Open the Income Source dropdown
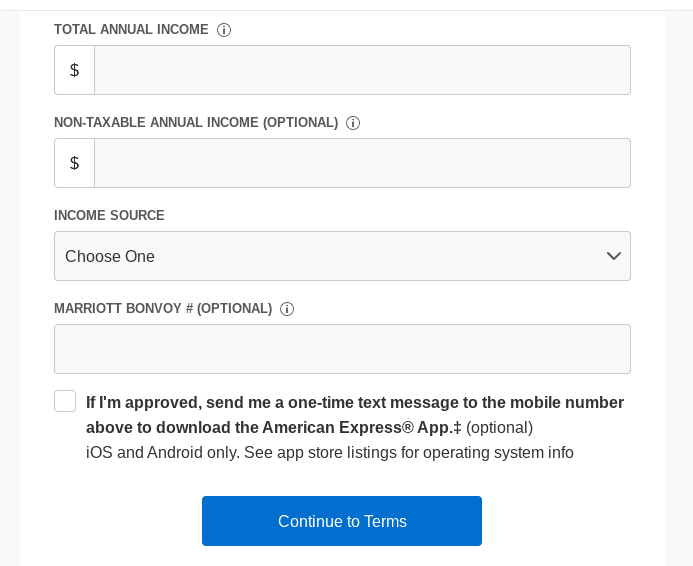 pyautogui.click(x=342, y=256)
